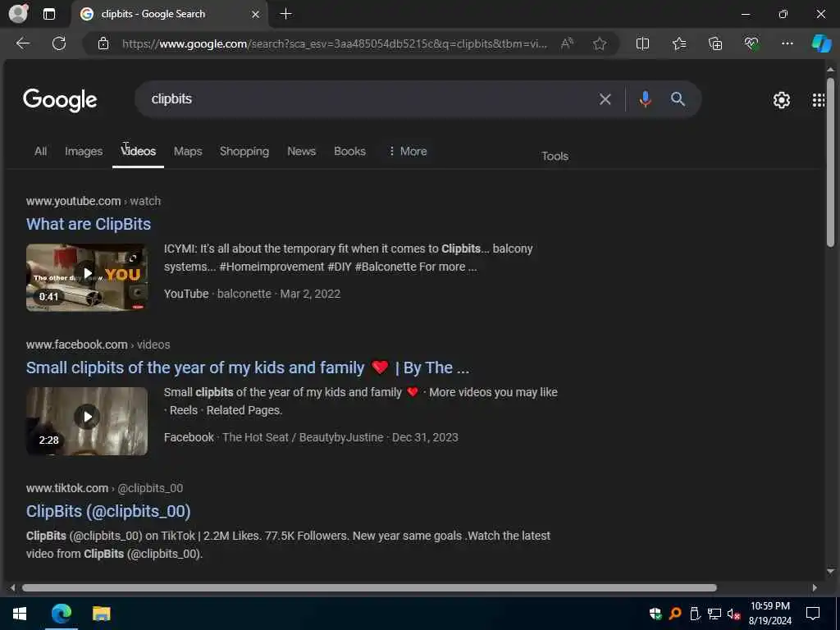This screenshot has width=840, height=630.
Task: Click the vertical scrollbar thumb
Action: click(830, 162)
